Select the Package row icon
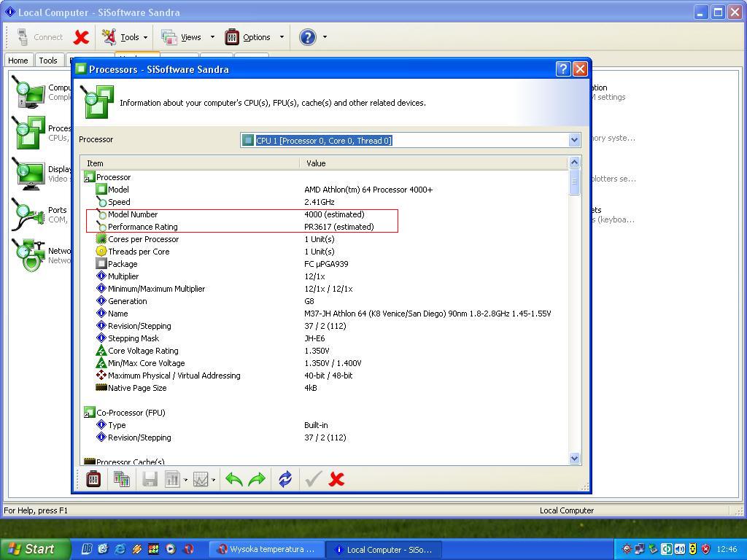 [101, 263]
